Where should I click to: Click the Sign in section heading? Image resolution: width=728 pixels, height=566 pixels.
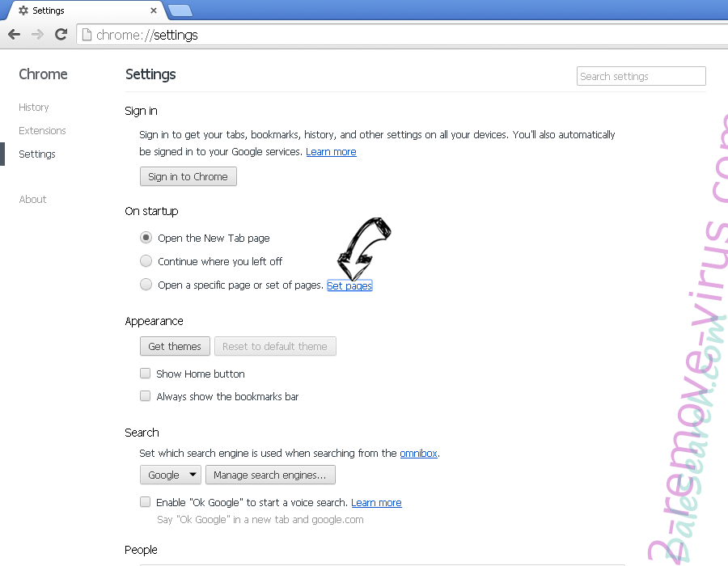(x=141, y=111)
